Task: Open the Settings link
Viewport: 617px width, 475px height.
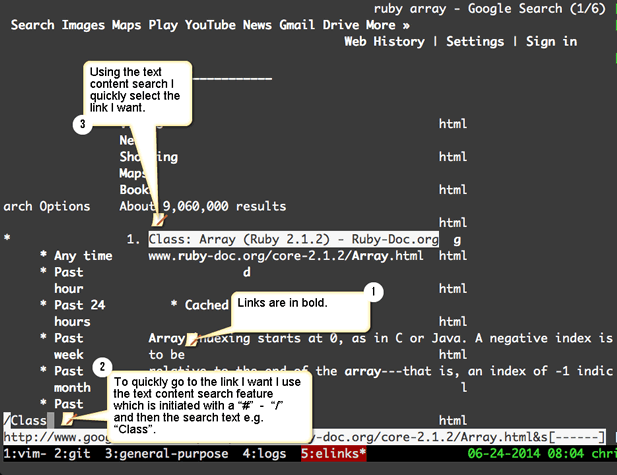Action: pos(475,41)
